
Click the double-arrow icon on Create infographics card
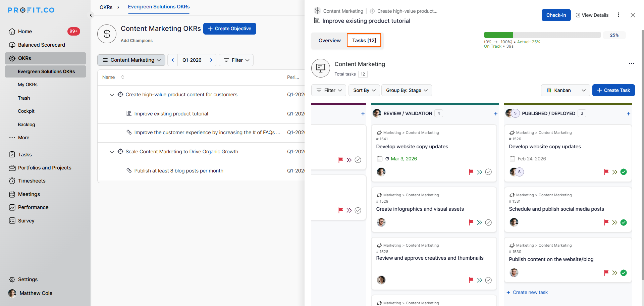tap(480, 222)
